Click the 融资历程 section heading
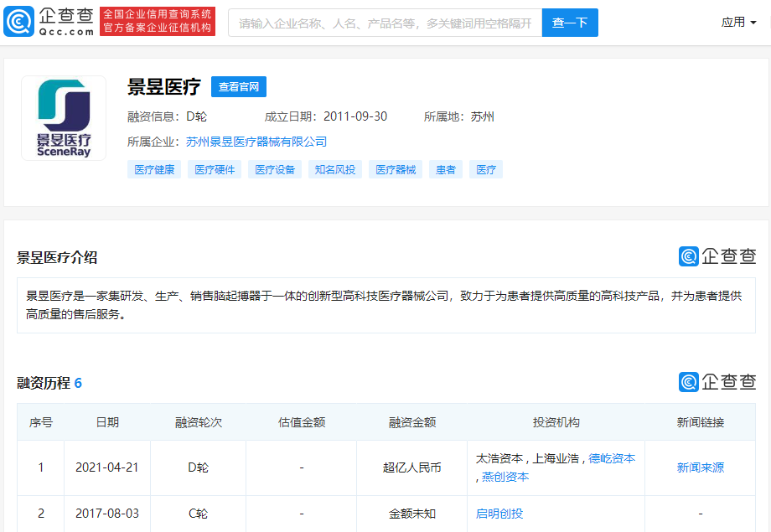771x532 pixels. pos(49,383)
